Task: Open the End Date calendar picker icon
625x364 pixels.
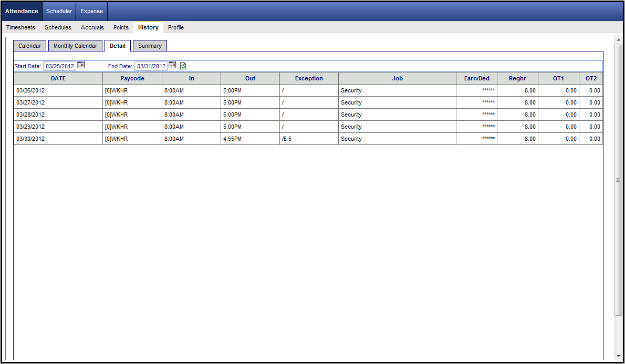Action: tap(172, 66)
